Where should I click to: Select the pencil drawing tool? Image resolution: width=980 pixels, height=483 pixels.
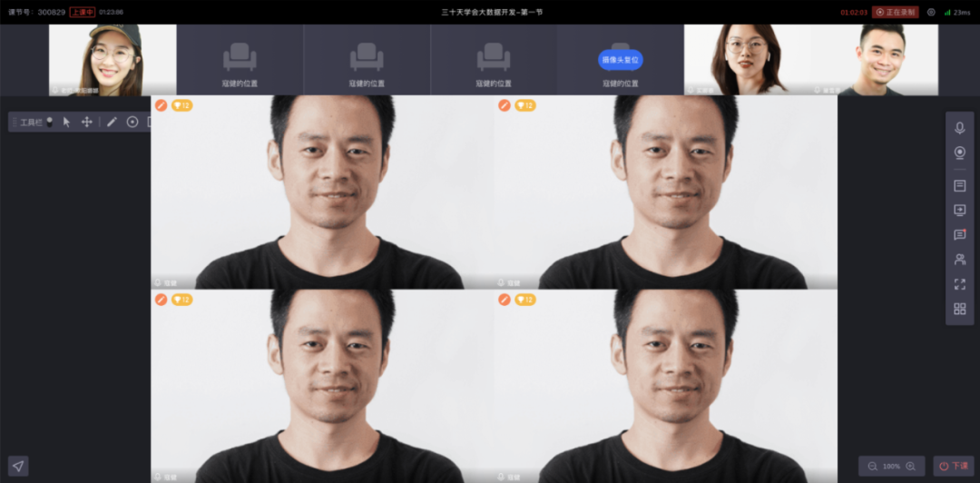pyautogui.click(x=112, y=122)
